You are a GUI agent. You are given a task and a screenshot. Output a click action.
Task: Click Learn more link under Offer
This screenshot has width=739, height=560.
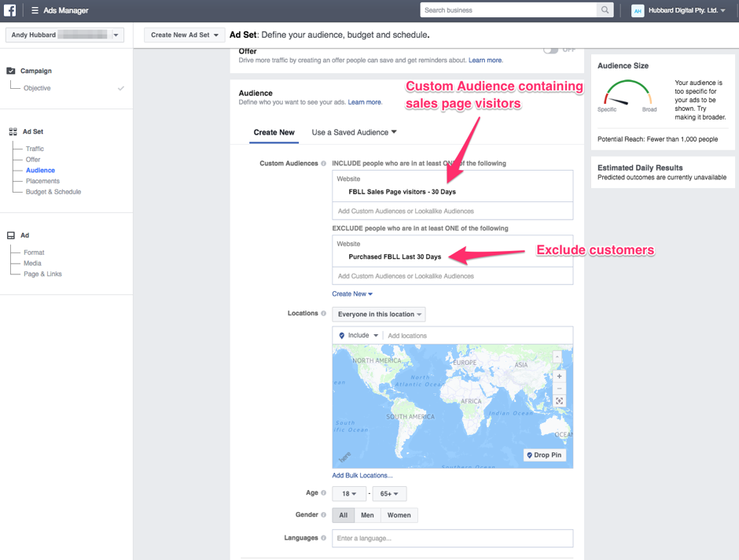485,61
